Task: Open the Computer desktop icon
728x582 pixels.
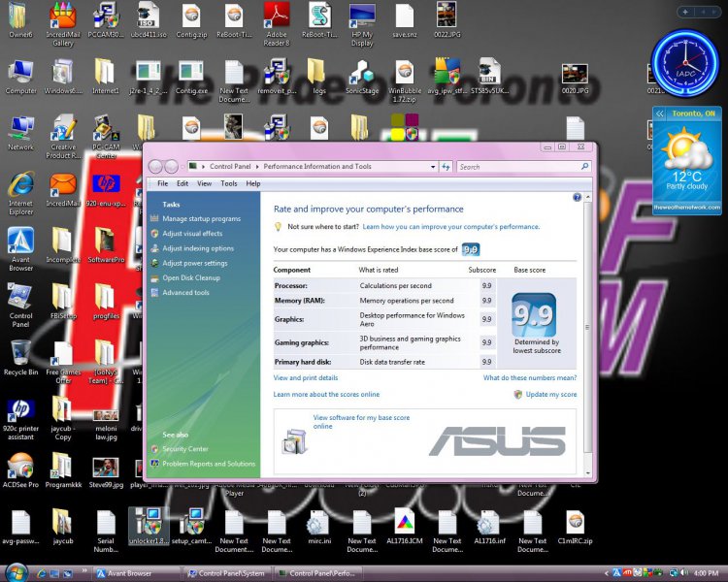Action: (20, 78)
